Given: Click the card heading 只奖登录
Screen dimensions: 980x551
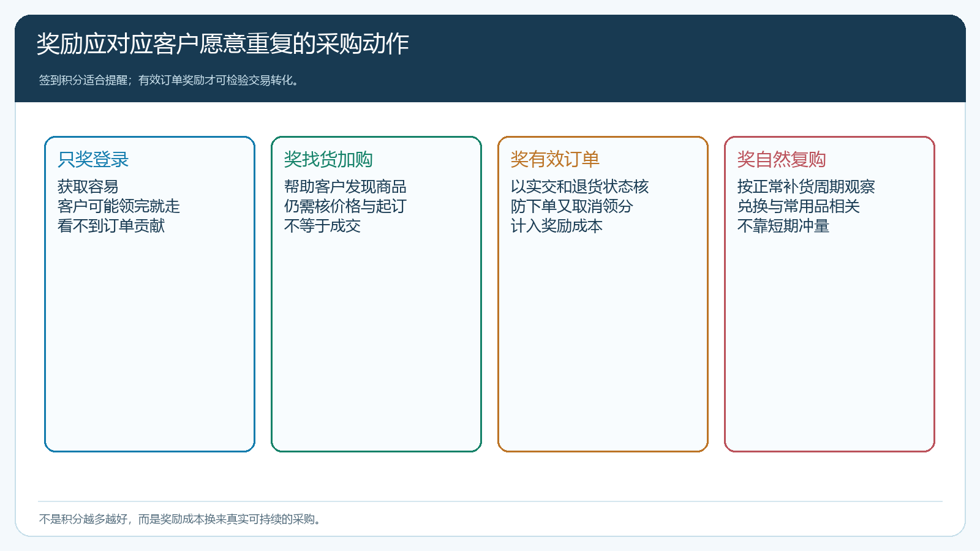Looking at the screenshot, I should pos(93,160).
